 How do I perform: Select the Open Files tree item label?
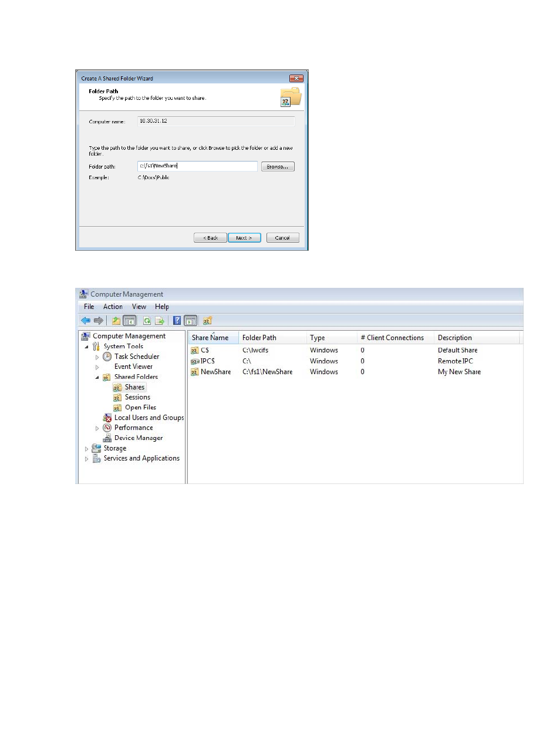pyautogui.click(x=140, y=408)
